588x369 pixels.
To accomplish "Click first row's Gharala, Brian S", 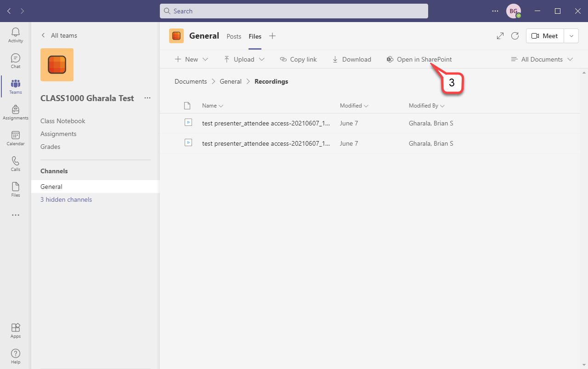I will point(431,123).
